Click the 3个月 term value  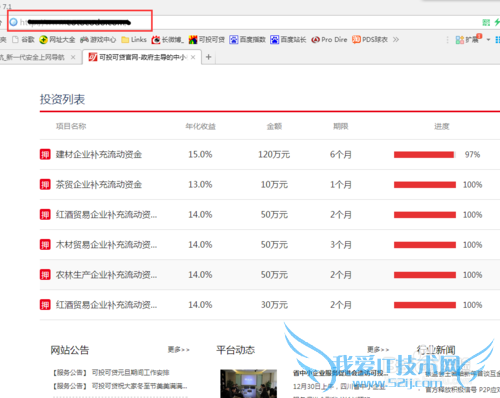click(x=341, y=244)
